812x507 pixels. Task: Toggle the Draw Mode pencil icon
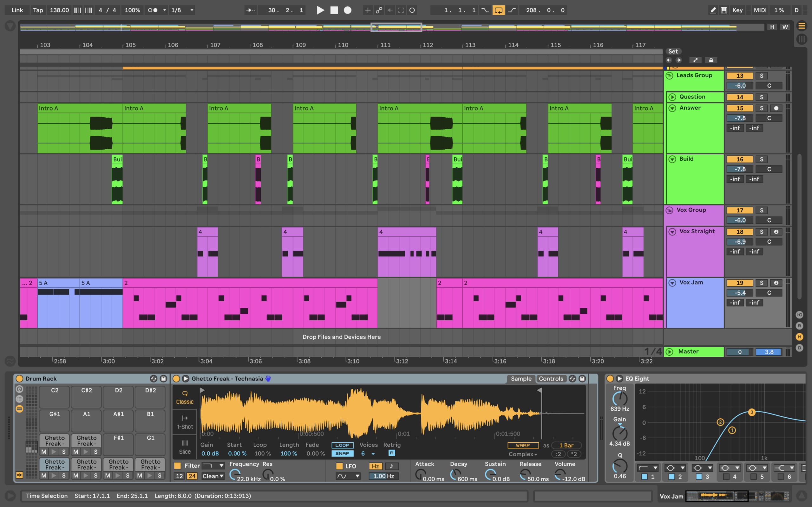(x=713, y=10)
